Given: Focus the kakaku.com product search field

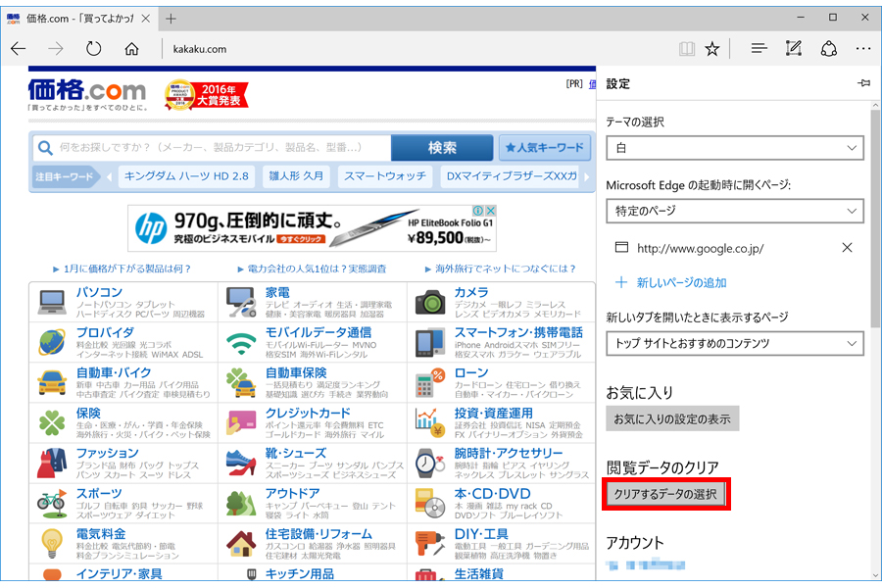Looking at the screenshot, I should 212,147.
